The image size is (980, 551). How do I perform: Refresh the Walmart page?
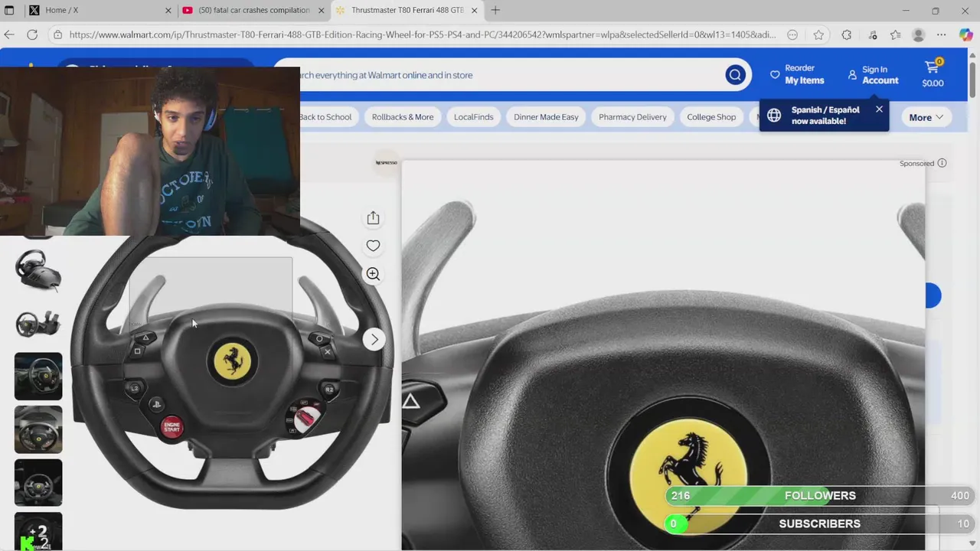[x=32, y=34]
